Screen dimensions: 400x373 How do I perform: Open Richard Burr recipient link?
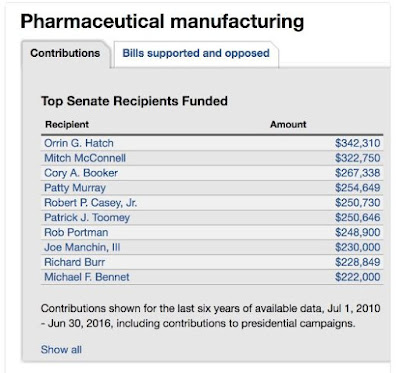pos(75,262)
